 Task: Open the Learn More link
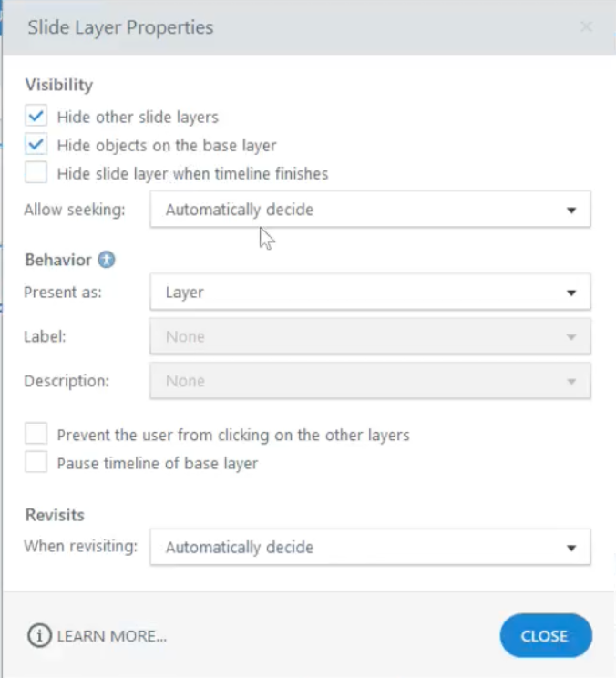pyautogui.click(x=111, y=636)
